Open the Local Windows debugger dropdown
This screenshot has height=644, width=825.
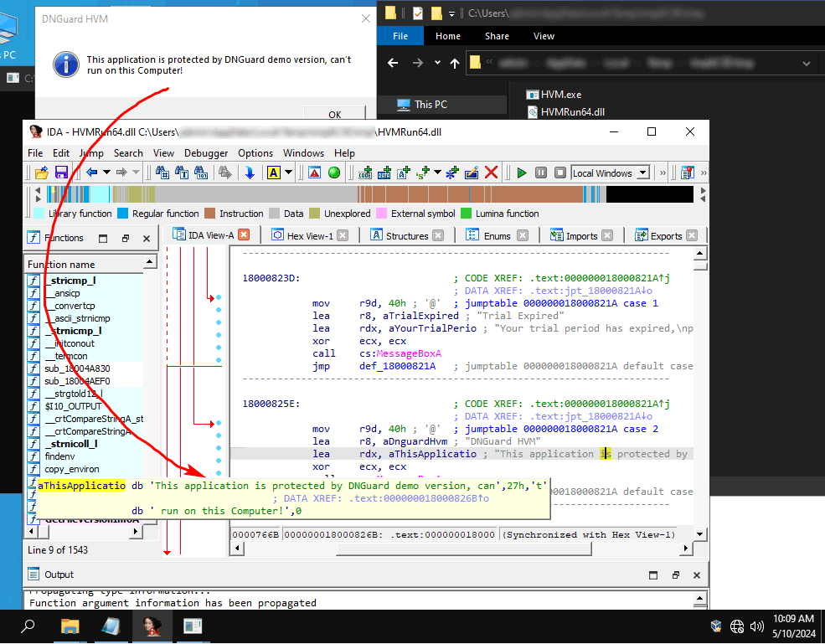tap(643, 173)
